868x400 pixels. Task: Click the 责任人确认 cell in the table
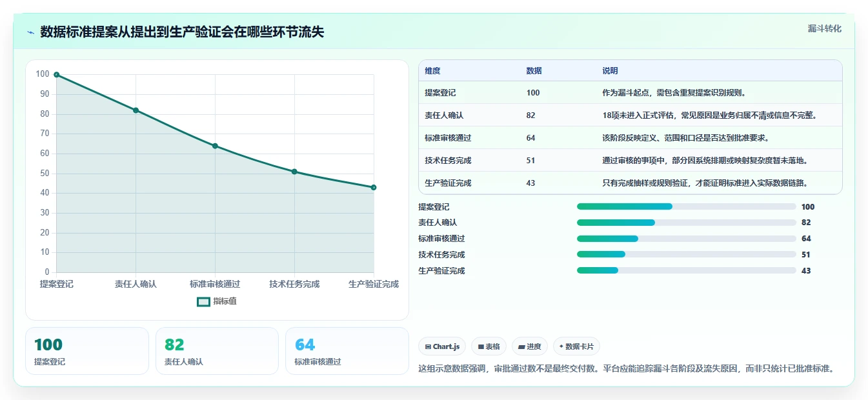pyautogui.click(x=444, y=115)
